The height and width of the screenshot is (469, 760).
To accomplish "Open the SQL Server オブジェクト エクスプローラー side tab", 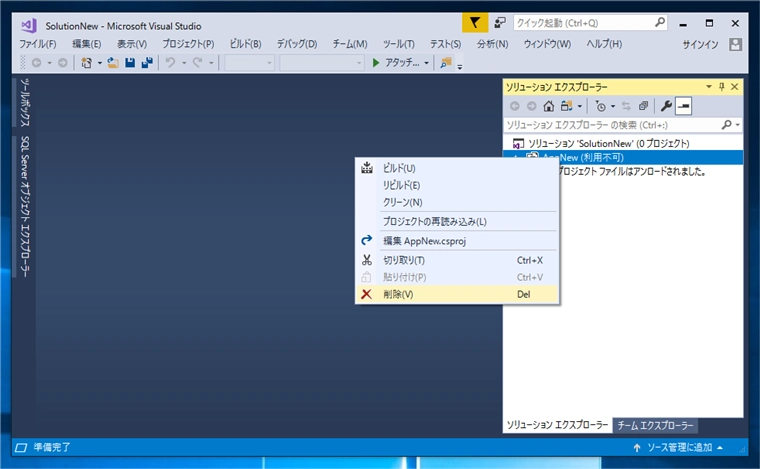I will (25, 206).
